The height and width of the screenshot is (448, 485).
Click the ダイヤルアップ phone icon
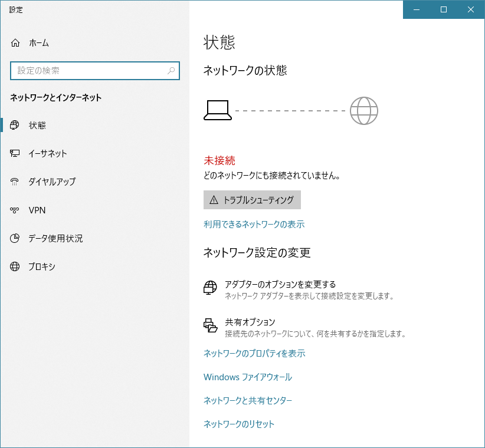click(x=15, y=182)
